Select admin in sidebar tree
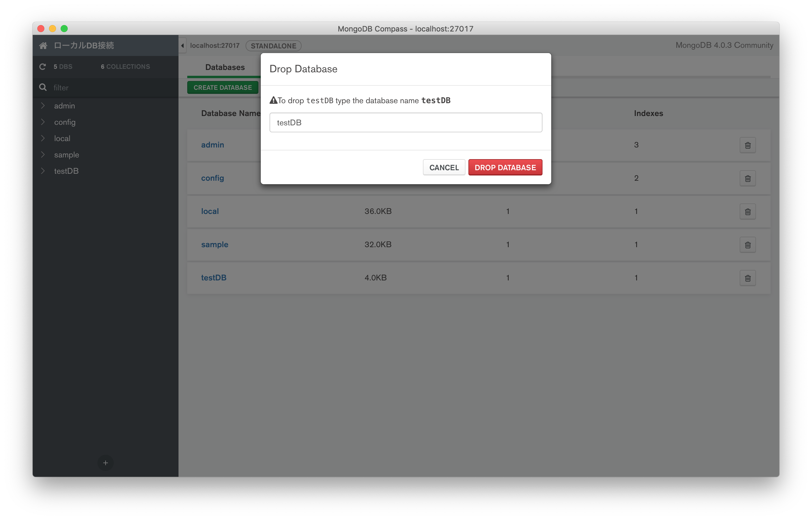Image resolution: width=812 pixels, height=520 pixels. tap(64, 106)
